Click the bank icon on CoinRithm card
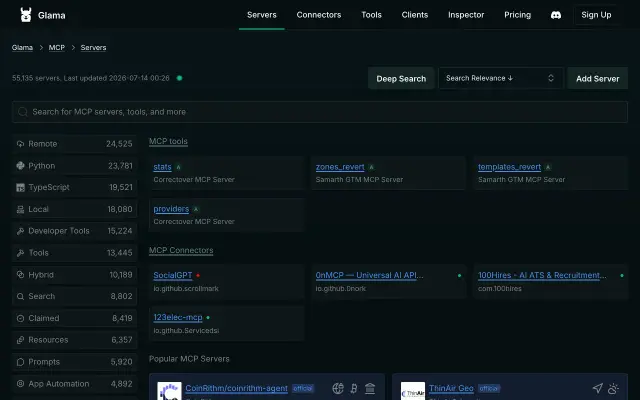 tap(370, 388)
